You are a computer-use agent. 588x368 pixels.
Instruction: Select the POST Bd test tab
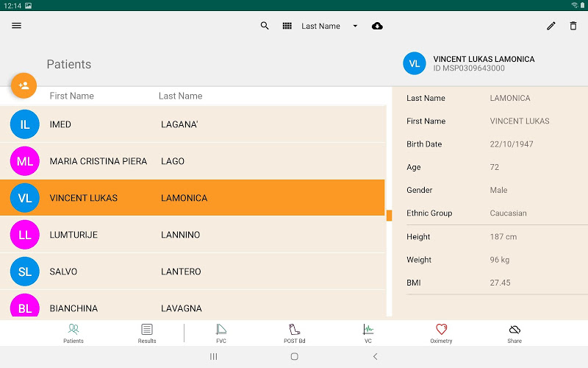tap(294, 333)
